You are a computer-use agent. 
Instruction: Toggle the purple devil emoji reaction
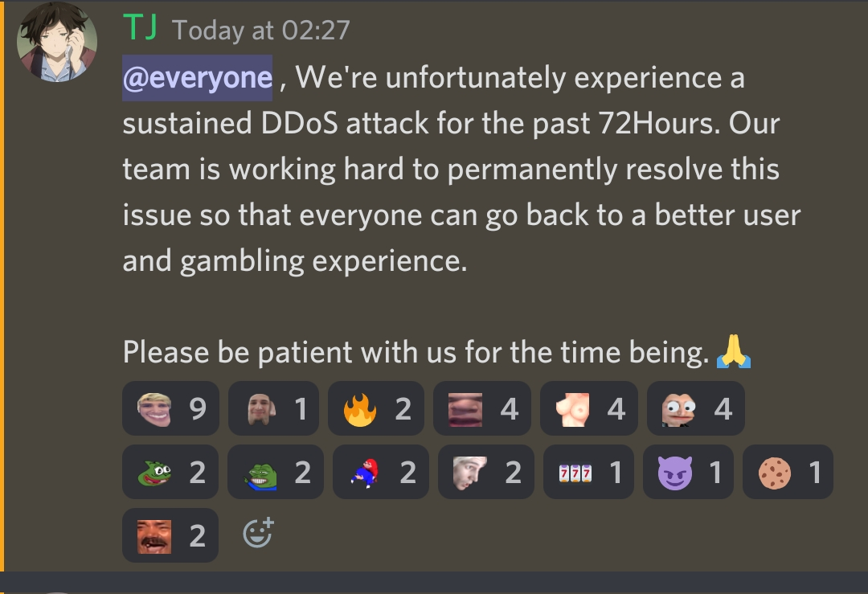tap(688, 472)
